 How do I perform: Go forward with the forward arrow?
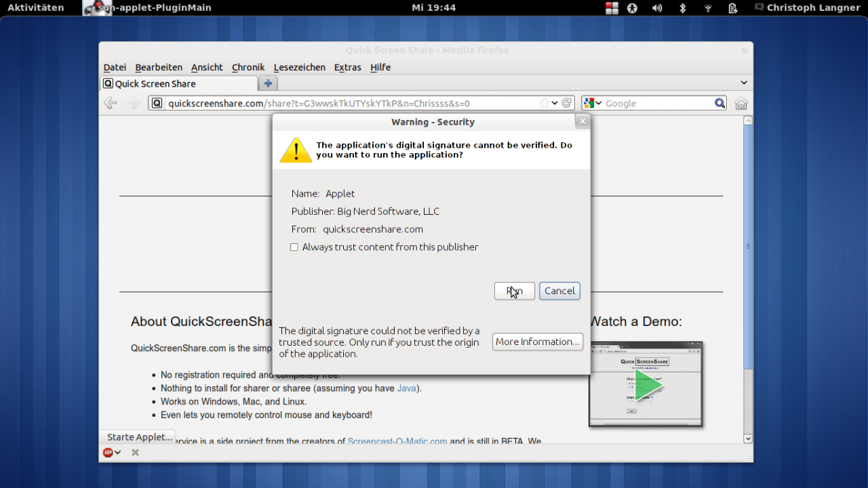point(134,103)
